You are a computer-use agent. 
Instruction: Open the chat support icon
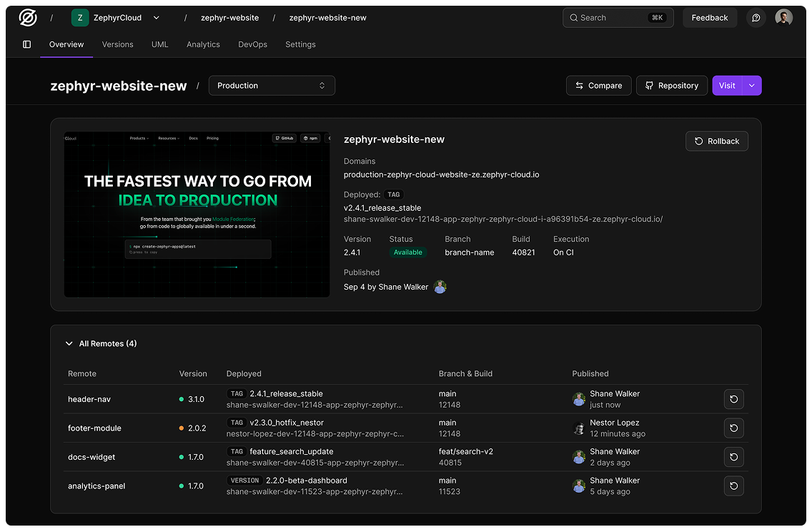tap(756, 18)
